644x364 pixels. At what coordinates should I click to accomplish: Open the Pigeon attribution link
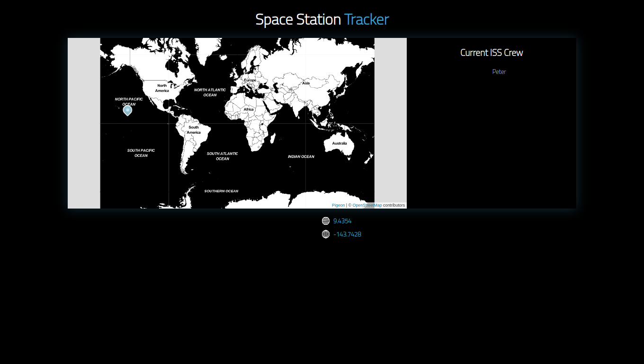coord(338,205)
